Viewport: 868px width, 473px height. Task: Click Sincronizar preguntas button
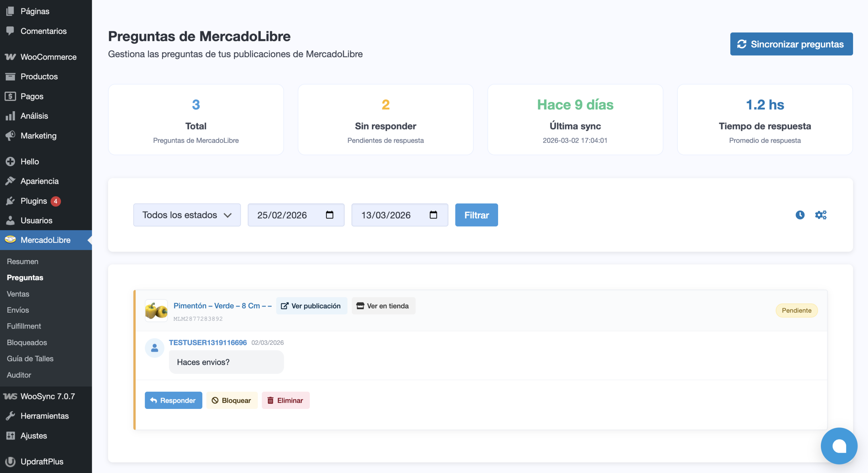point(791,44)
